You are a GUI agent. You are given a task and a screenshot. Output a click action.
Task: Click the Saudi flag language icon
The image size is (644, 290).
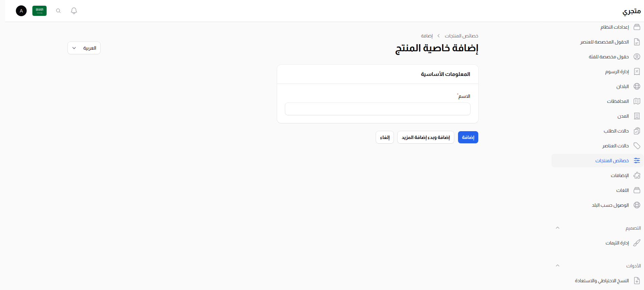(39, 11)
